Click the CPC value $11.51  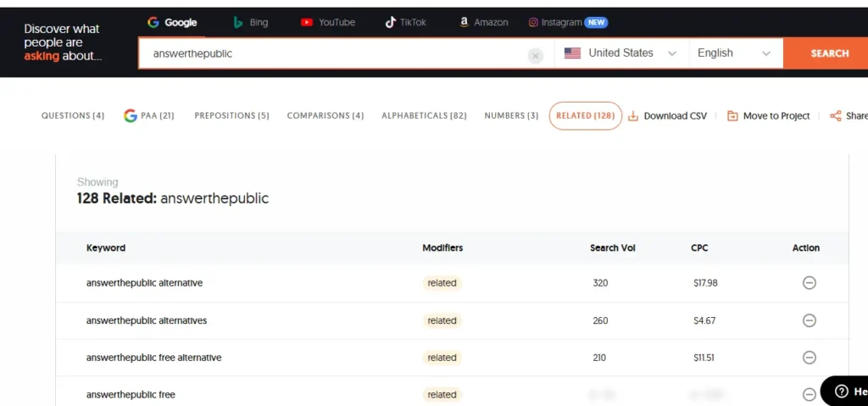(x=704, y=358)
